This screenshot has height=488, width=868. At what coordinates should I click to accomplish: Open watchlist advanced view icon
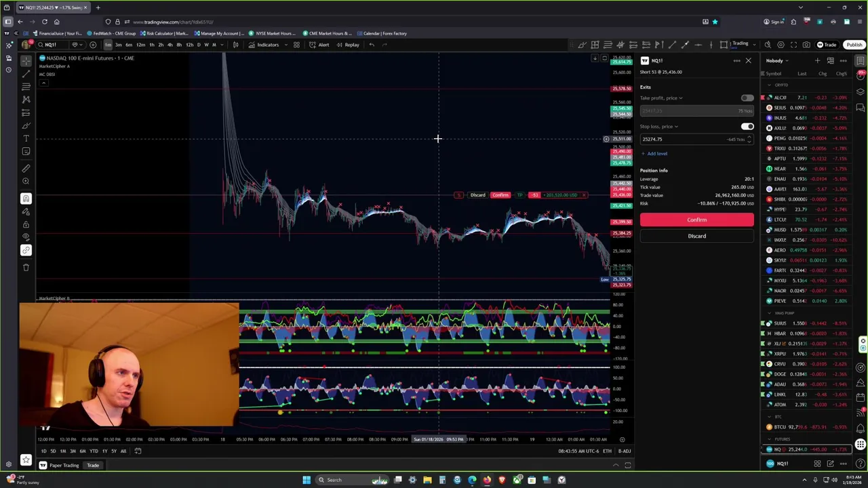pos(830,61)
